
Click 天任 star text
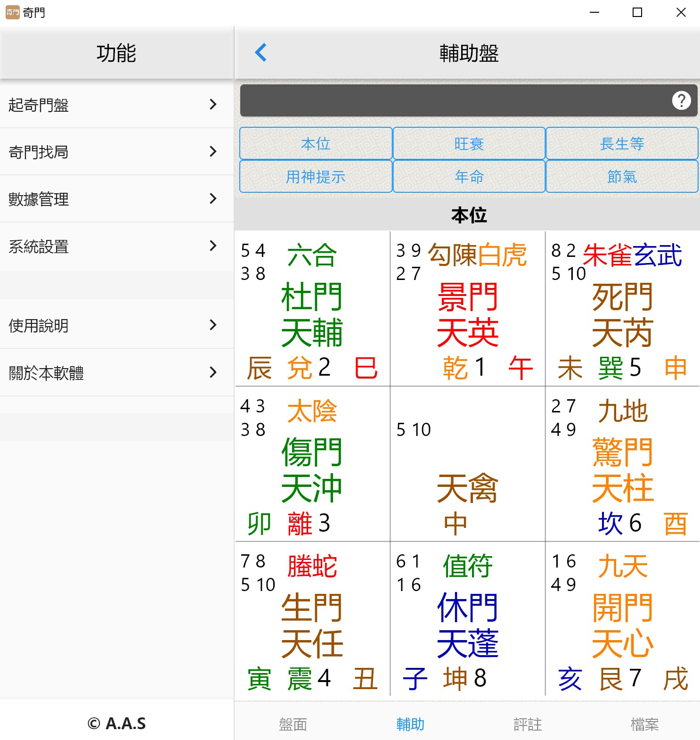point(312,643)
